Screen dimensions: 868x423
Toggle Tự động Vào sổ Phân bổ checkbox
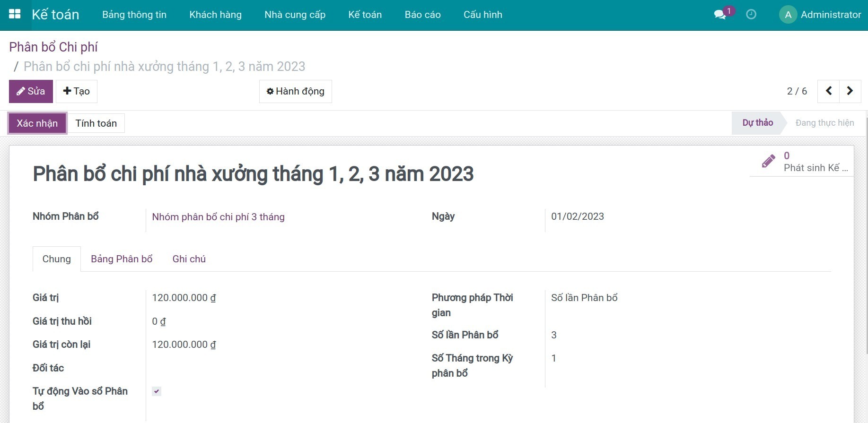(x=157, y=391)
